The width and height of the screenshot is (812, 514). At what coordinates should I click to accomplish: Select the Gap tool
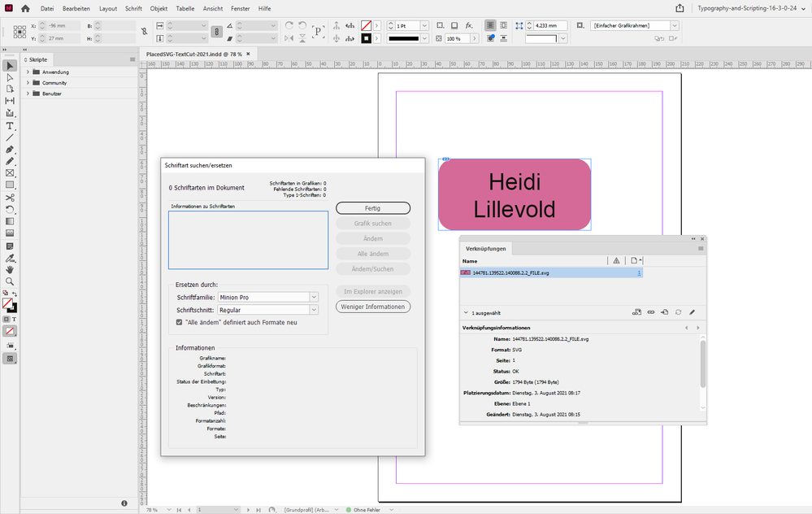click(x=10, y=101)
